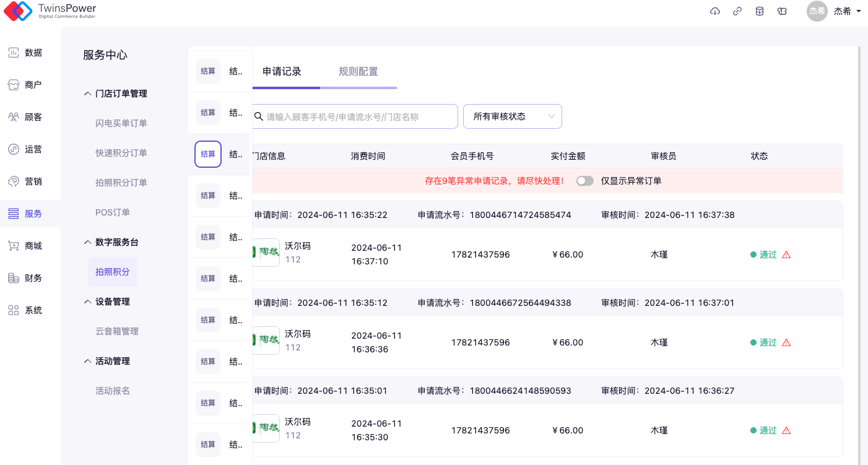Click the database icon in top bar
868x465 pixels.
(760, 11)
